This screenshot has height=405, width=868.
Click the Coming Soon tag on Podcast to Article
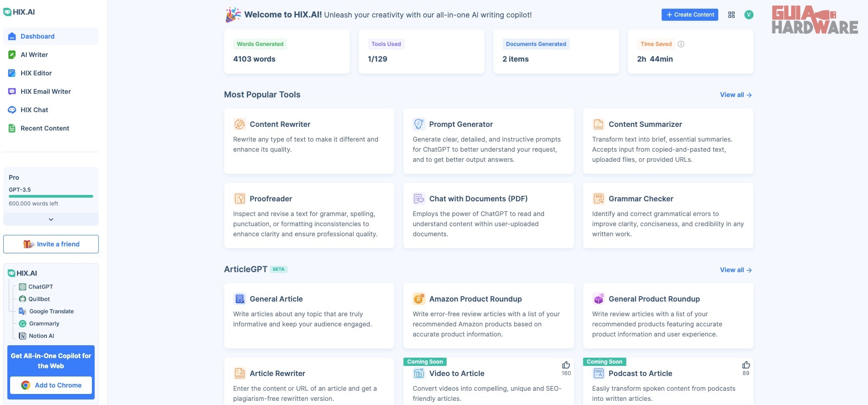604,362
